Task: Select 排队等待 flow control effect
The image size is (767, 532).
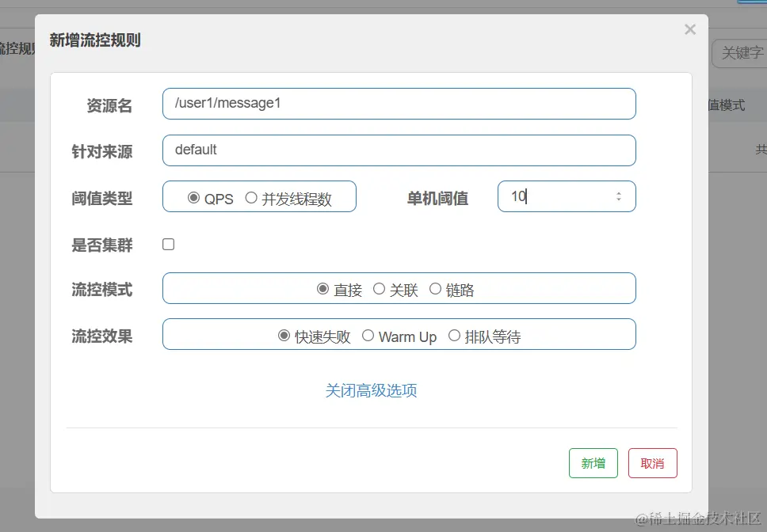Action: [x=453, y=336]
